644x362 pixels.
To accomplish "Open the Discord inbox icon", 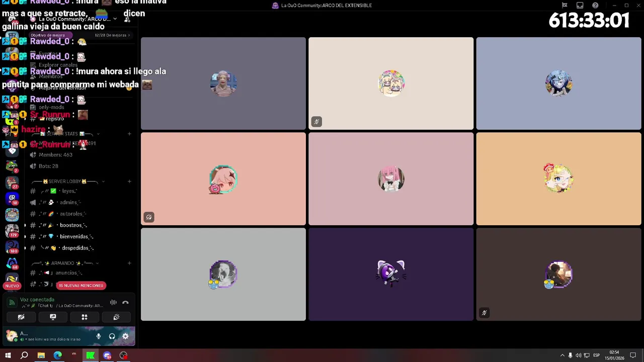I will [x=580, y=6].
